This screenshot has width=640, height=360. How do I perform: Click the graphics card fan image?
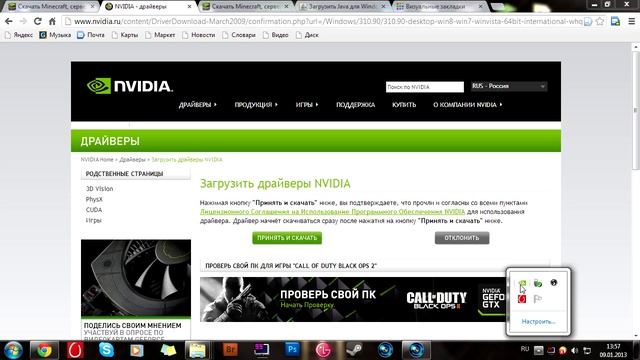[136, 278]
